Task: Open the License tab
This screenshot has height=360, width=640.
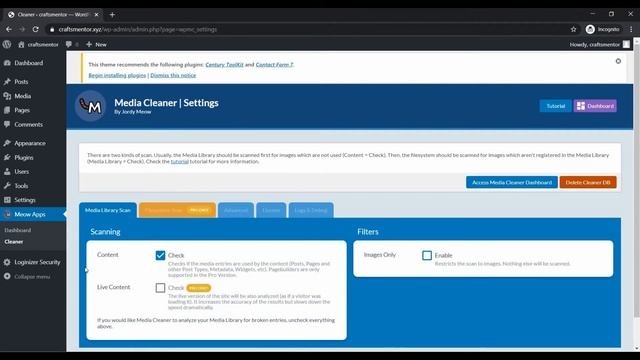Action: click(x=271, y=210)
